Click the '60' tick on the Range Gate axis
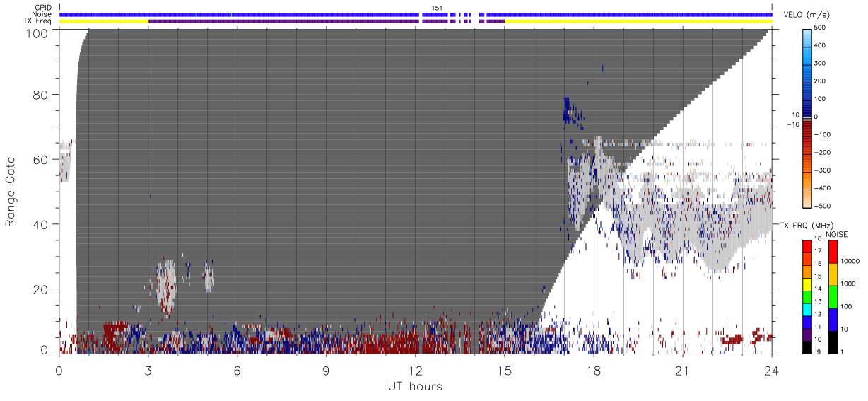Screen dimensions: 868x401 click(41, 159)
